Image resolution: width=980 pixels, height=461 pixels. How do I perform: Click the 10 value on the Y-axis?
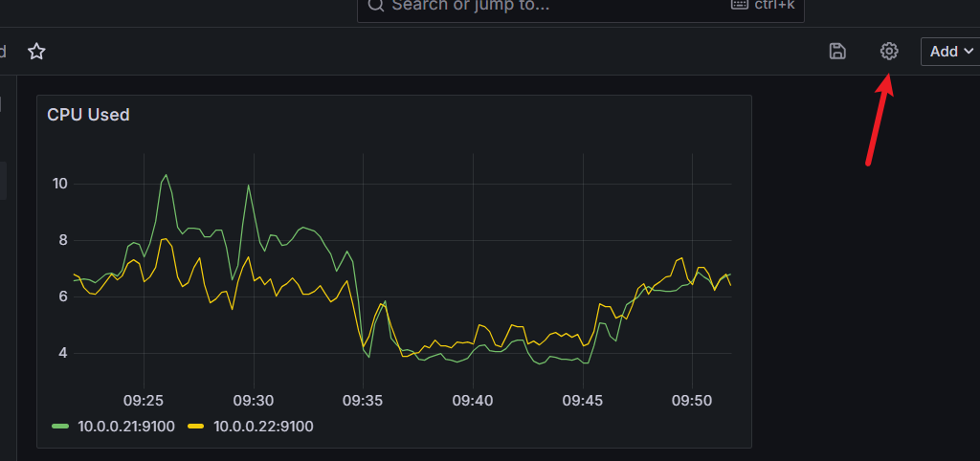pos(59,184)
